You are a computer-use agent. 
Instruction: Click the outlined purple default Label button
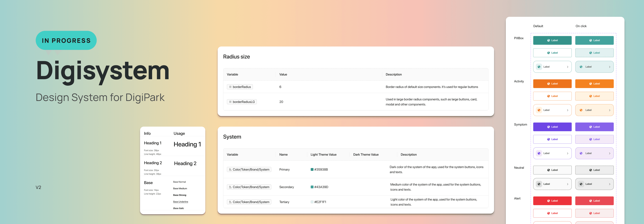point(552,139)
